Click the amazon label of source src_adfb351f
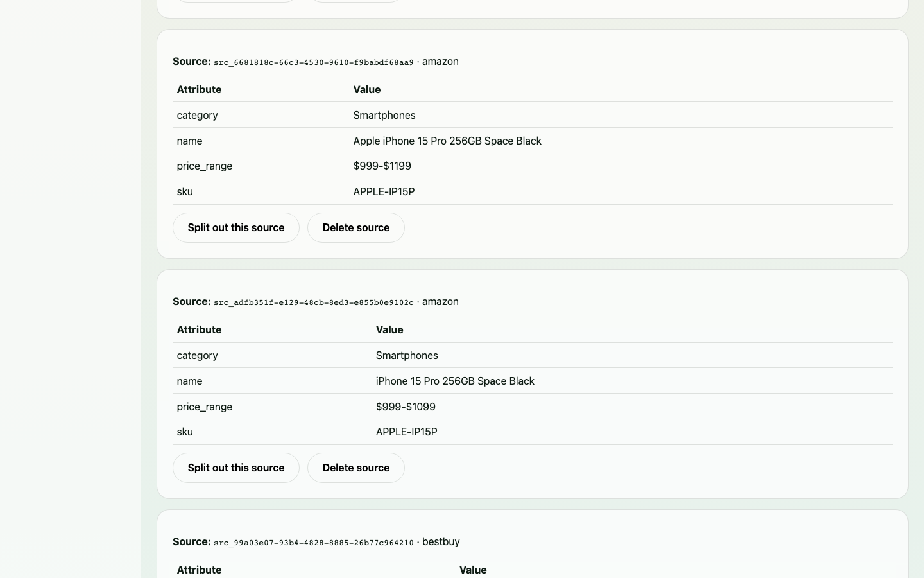Screen dimensions: 924x578 point(440,301)
